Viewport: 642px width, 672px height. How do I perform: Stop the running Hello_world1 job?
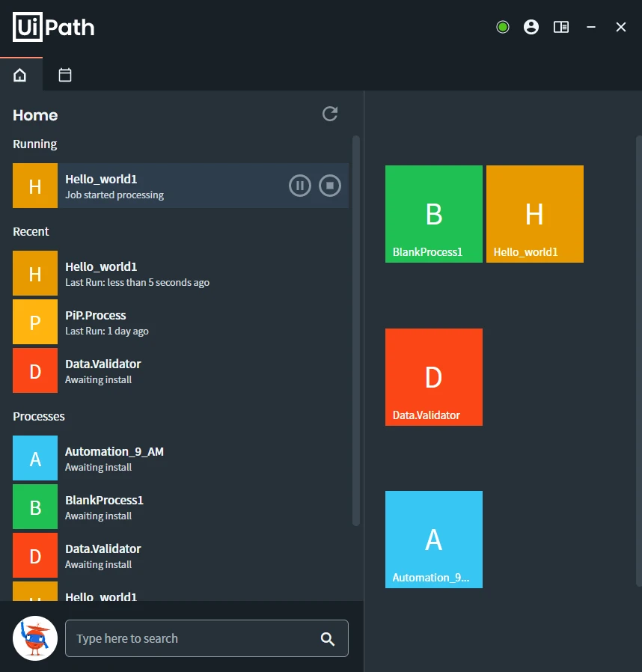pos(329,186)
